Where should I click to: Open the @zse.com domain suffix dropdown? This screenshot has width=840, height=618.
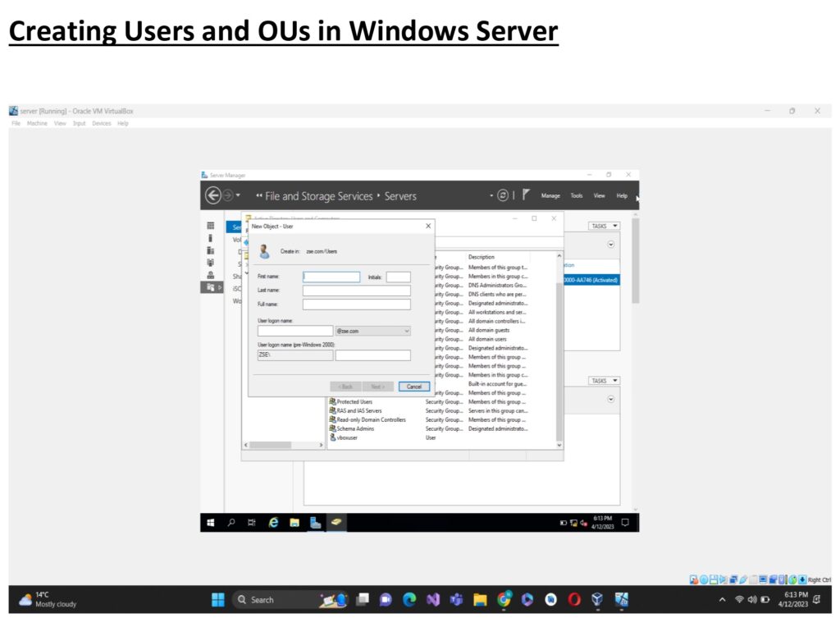coord(407,332)
